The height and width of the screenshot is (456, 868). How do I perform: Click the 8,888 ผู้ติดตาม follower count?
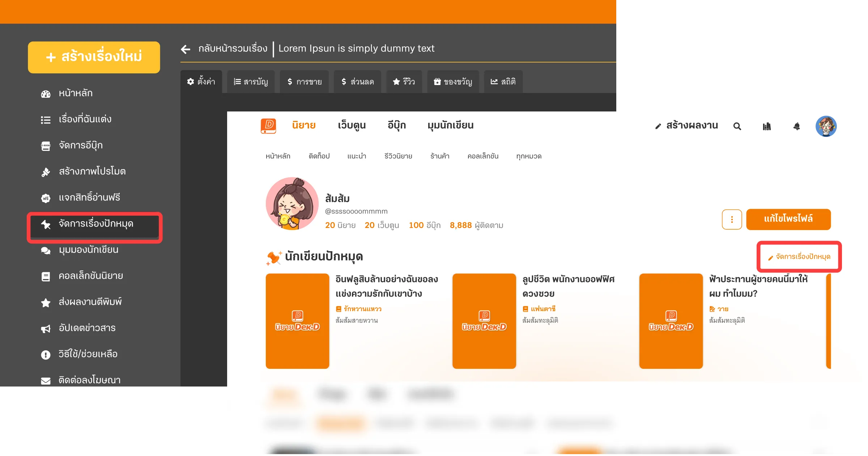[476, 225]
